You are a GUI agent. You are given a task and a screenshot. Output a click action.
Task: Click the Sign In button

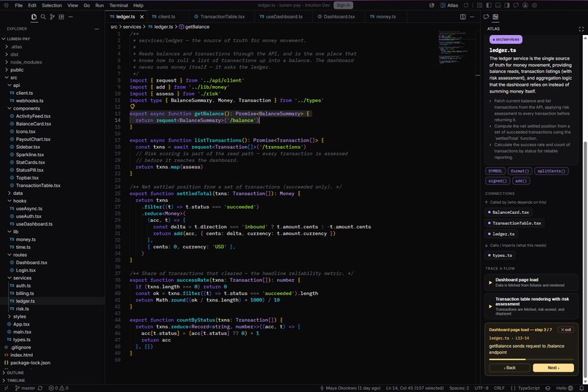(343, 5)
